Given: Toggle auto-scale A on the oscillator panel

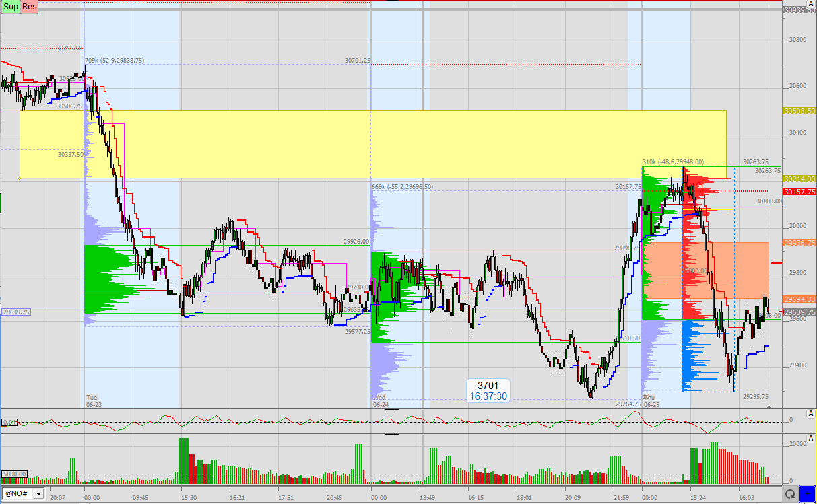Looking at the screenshot, I should point(811,413).
